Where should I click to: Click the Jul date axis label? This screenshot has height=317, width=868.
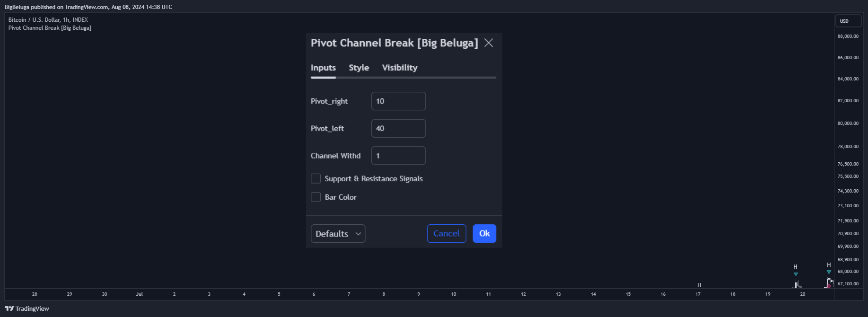(140, 294)
